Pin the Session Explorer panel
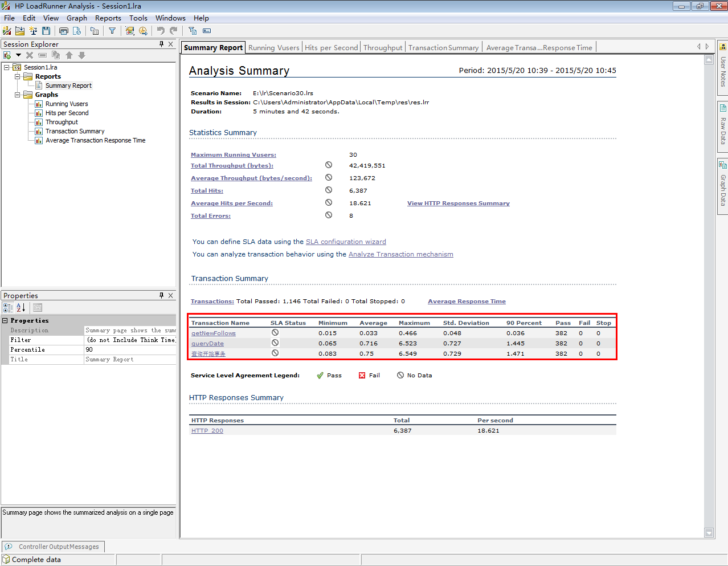The width and height of the screenshot is (728, 566). (162, 44)
